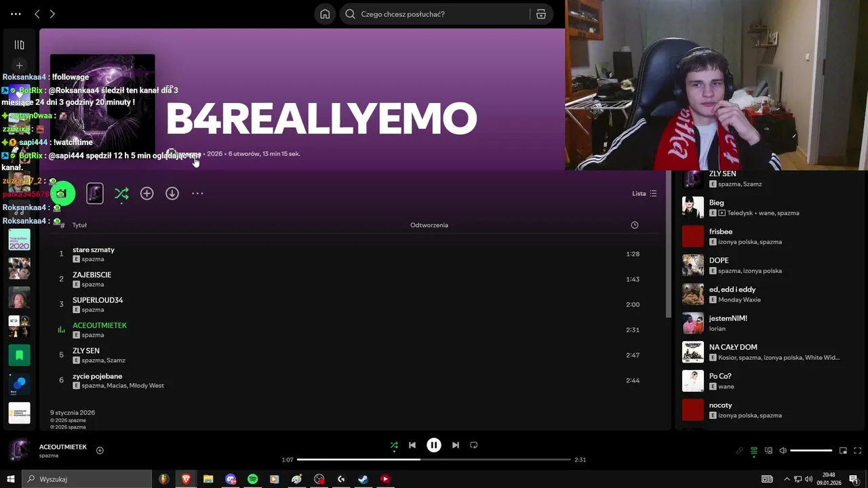
Task: Show hidden system tray icons
Action: click(787, 479)
